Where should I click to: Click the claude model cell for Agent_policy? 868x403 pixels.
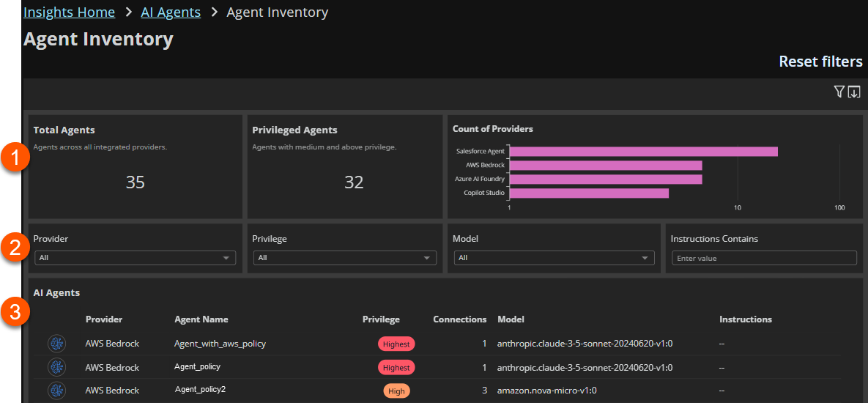coord(585,367)
